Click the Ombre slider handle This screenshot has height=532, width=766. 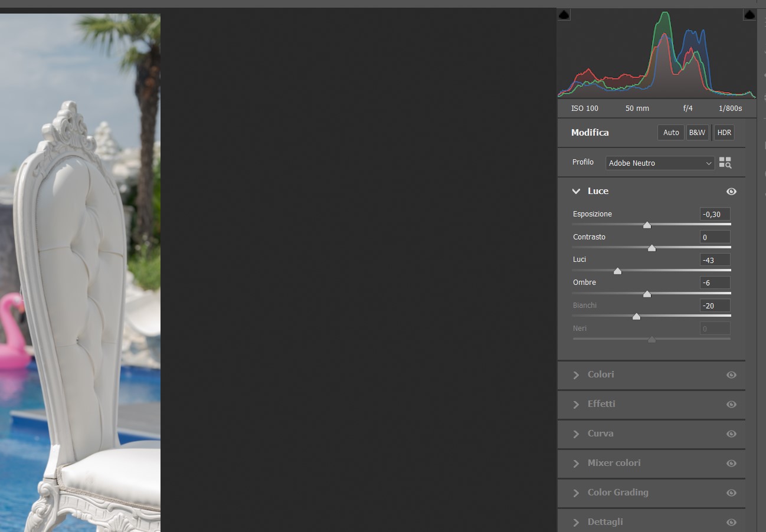pyautogui.click(x=647, y=294)
